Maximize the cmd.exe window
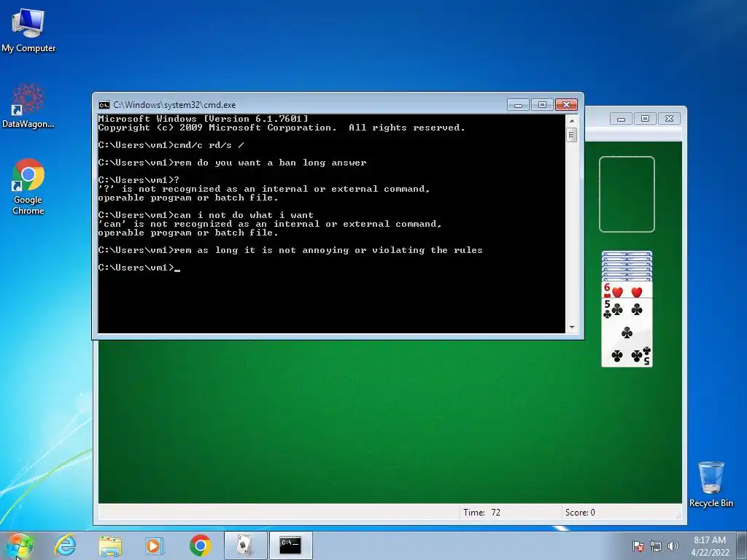The width and height of the screenshot is (747, 560). pyautogui.click(x=542, y=105)
